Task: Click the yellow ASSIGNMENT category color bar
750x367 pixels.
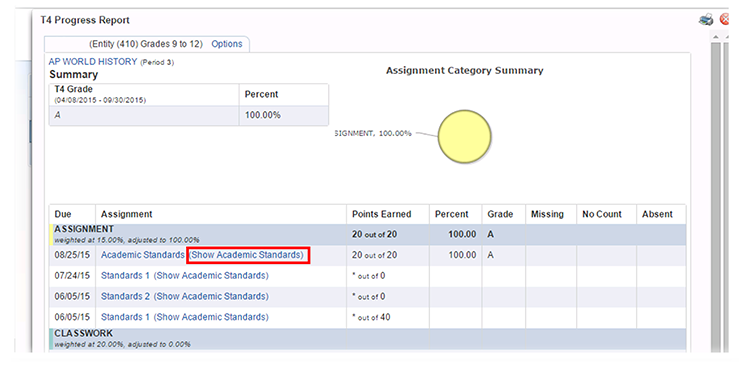Action: tap(51, 234)
